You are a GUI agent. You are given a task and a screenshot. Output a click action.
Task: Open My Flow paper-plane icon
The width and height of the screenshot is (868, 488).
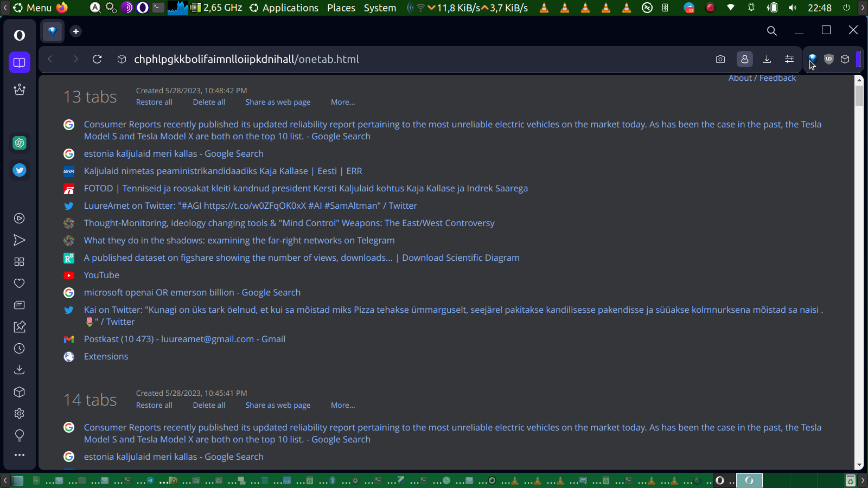20,240
